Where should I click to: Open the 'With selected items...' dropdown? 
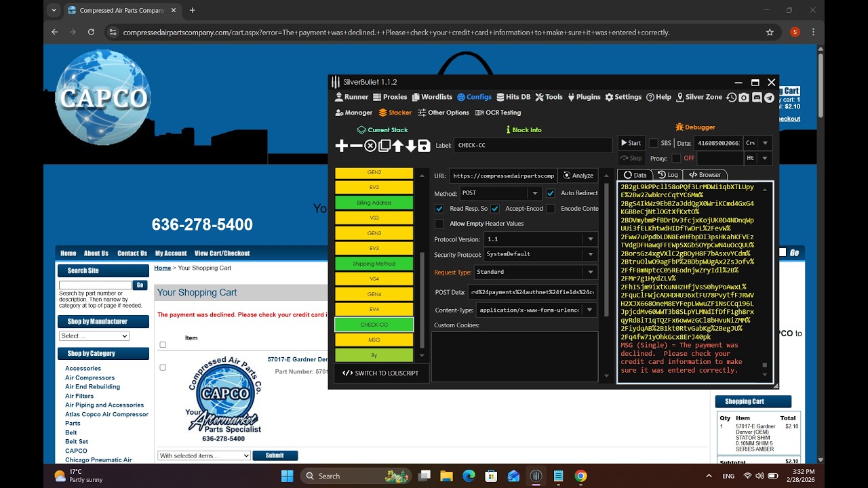[x=204, y=455]
